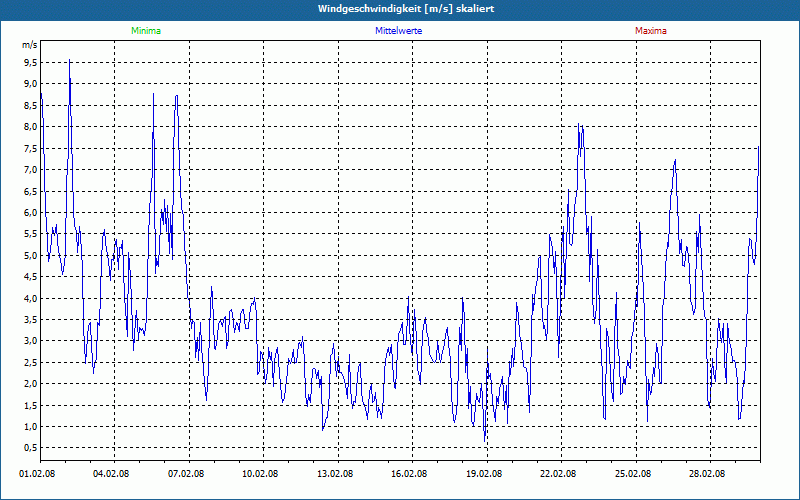
Task: Click the 9,5 y-axis value
Action: tap(31, 63)
